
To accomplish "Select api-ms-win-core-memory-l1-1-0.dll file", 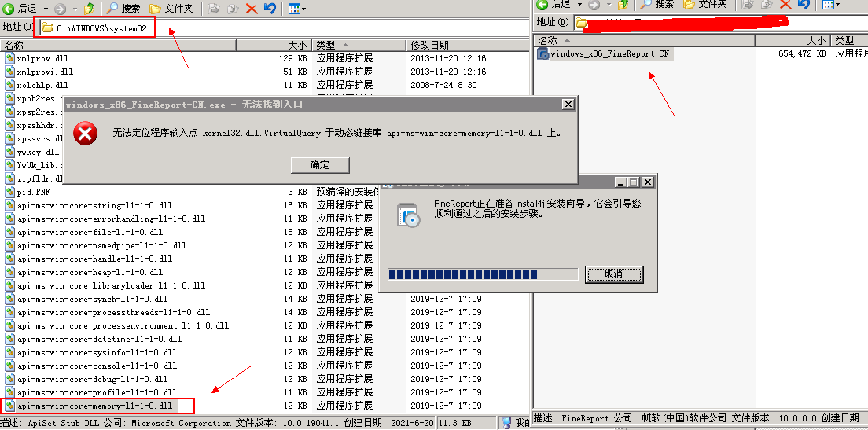I will (94, 406).
